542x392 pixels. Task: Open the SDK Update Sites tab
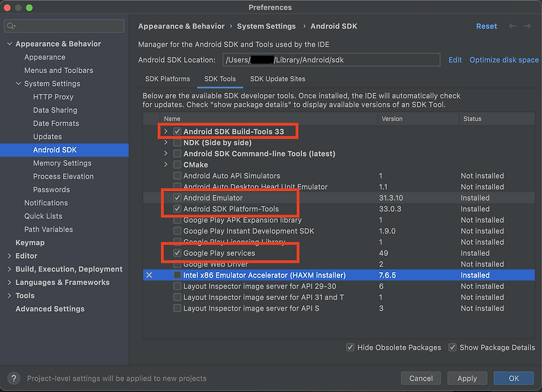[x=278, y=79]
